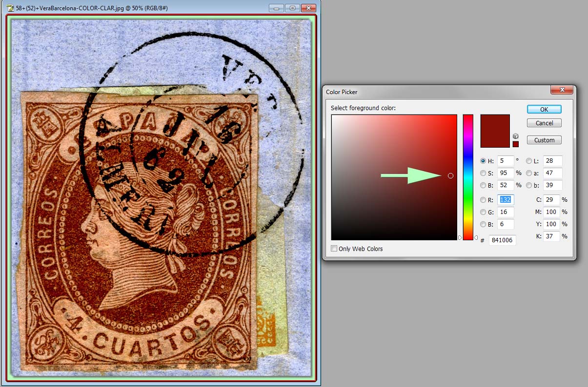The width and height of the screenshot is (588, 387).
Task: Click OK in the Color Picker
Action: (x=544, y=109)
